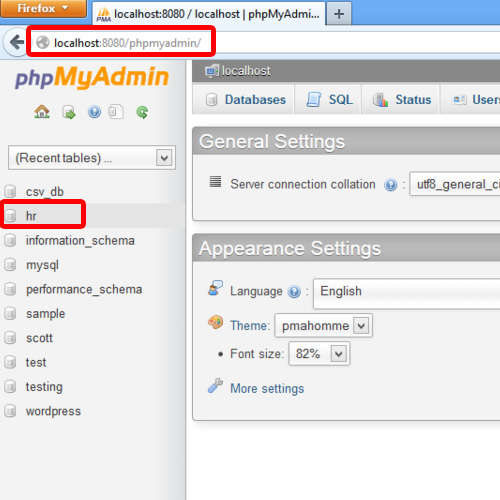Open the csv_db database

pos(45,192)
